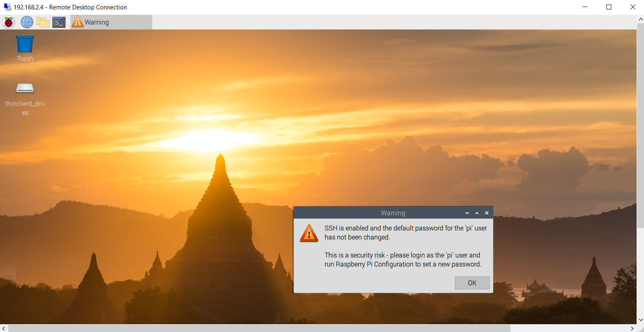Click the scroll down arrow at right
Viewport: 644px width, 332px height.
click(640, 320)
